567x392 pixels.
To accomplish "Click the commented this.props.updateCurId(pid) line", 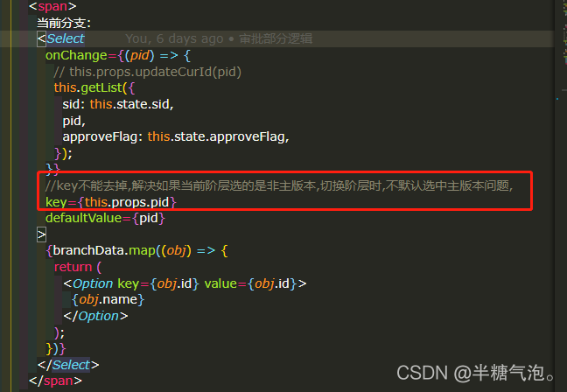I will tap(147, 72).
